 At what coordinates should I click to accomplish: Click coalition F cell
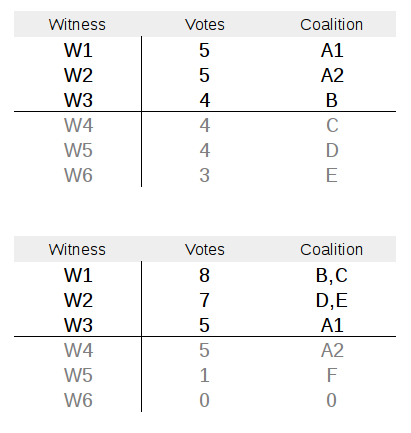[x=332, y=375]
